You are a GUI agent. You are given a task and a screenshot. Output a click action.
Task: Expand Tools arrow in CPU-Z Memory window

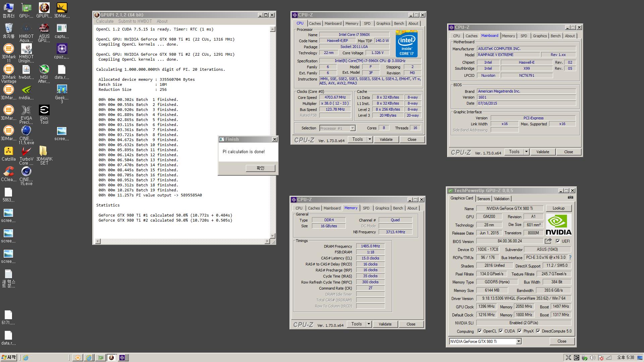[369, 324]
